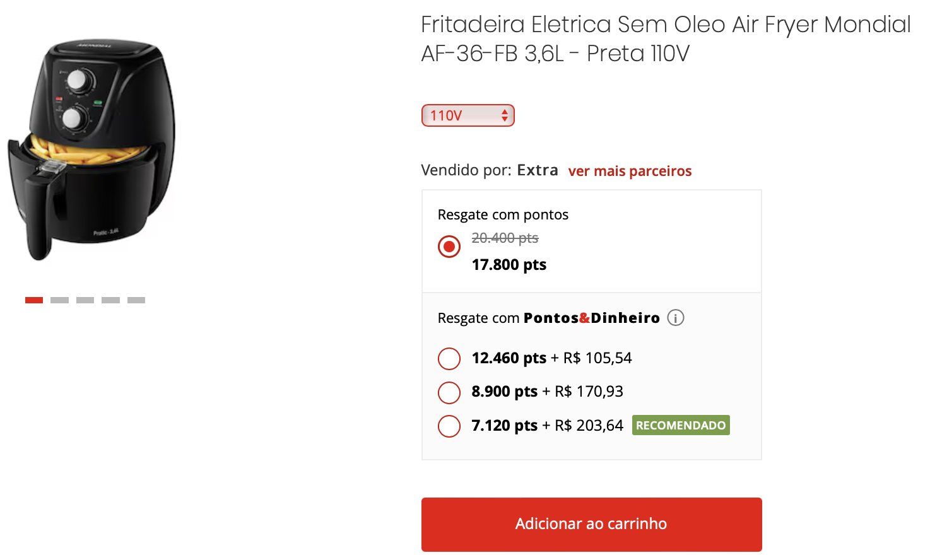Click "ver mais parceiros" link
The image size is (930, 560).
tap(630, 171)
